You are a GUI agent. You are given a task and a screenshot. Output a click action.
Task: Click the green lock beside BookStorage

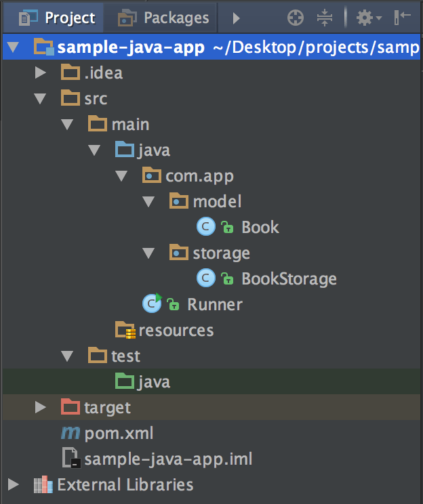pos(227,278)
